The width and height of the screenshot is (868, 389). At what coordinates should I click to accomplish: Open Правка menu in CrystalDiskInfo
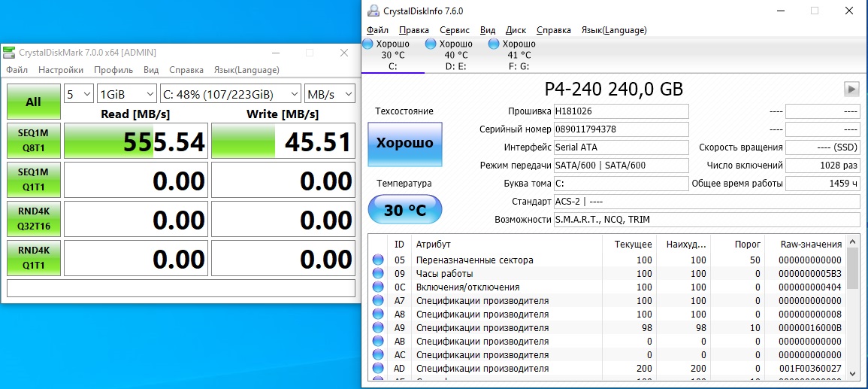pyautogui.click(x=414, y=30)
